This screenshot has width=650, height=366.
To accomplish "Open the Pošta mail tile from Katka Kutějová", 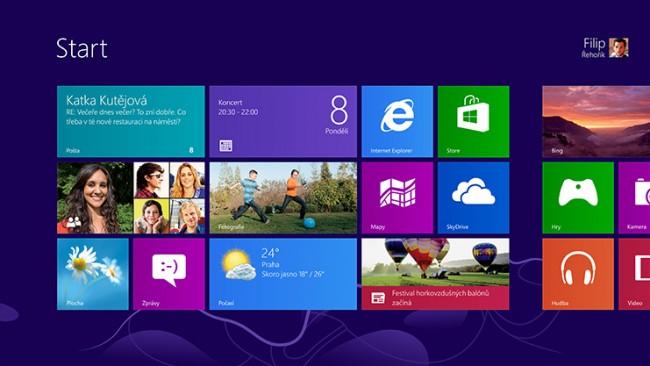I will click(x=131, y=121).
